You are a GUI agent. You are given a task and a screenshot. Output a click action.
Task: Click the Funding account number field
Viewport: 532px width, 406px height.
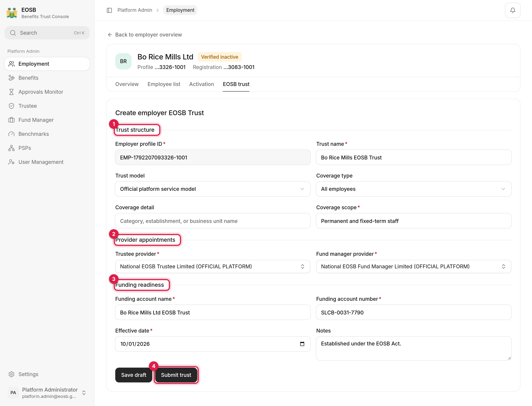coord(413,312)
